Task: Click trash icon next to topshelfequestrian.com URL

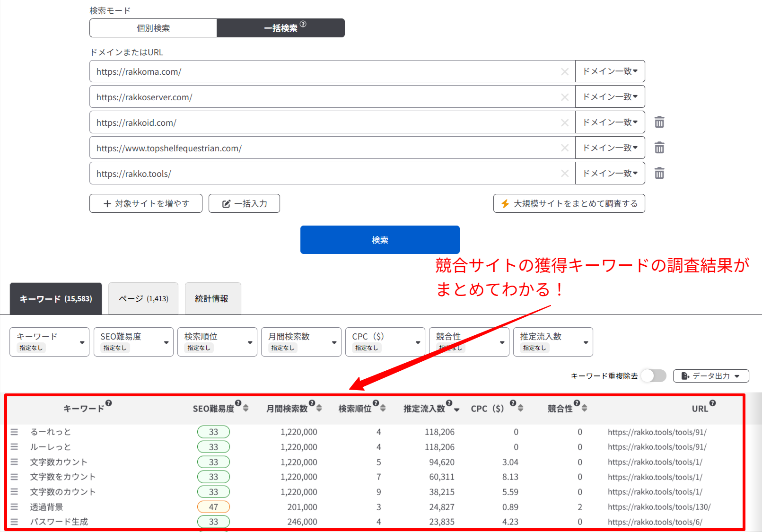Action: (x=659, y=148)
